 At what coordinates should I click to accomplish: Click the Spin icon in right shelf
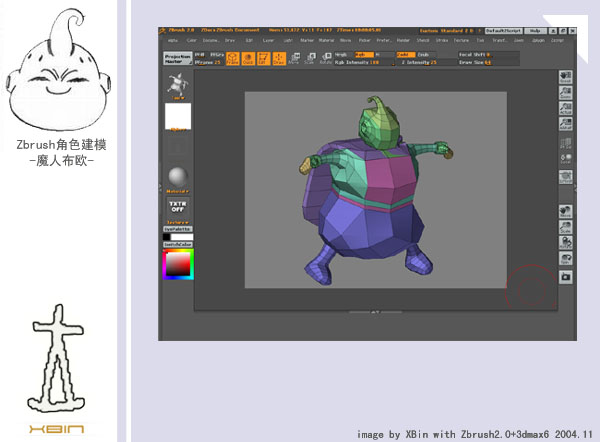pos(566,259)
